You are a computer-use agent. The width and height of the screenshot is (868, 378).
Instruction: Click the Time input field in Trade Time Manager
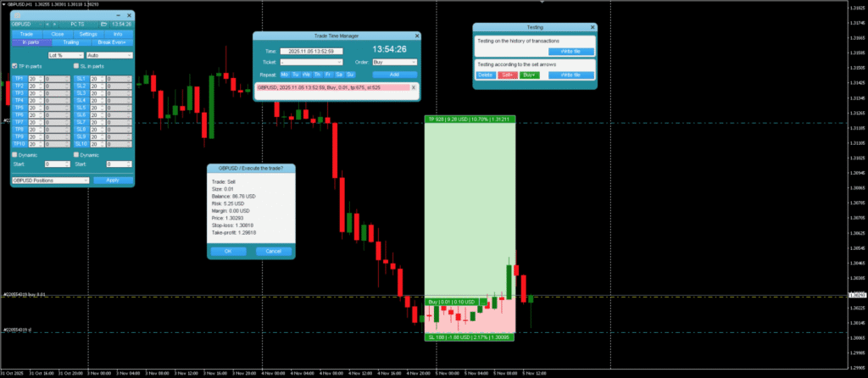coord(311,51)
